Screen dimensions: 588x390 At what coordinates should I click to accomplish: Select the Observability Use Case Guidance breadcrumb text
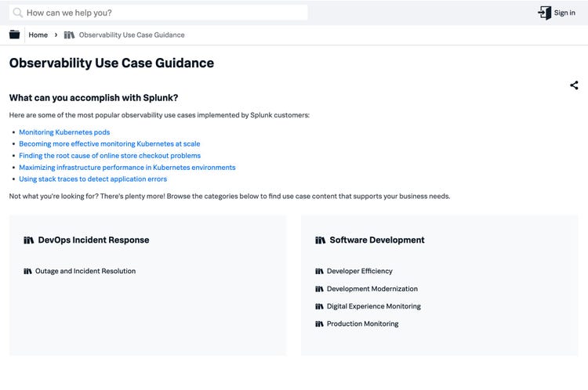pyautogui.click(x=132, y=34)
